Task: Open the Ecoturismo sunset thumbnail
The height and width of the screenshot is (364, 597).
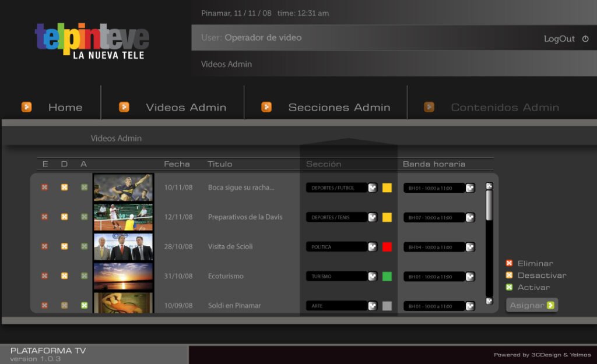Action: click(x=123, y=276)
